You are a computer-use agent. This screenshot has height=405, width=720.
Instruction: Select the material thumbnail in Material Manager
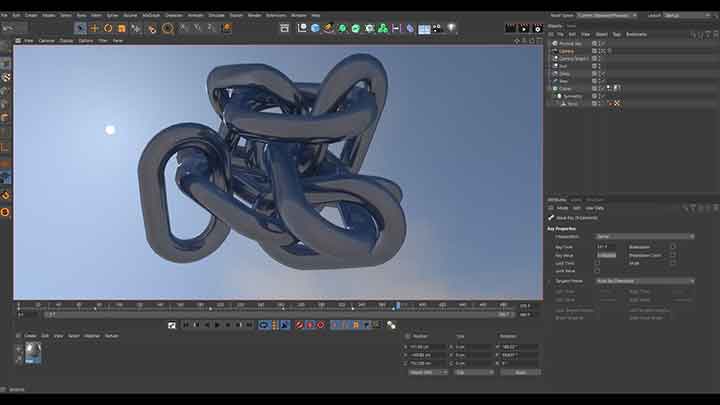pyautogui.click(x=33, y=353)
